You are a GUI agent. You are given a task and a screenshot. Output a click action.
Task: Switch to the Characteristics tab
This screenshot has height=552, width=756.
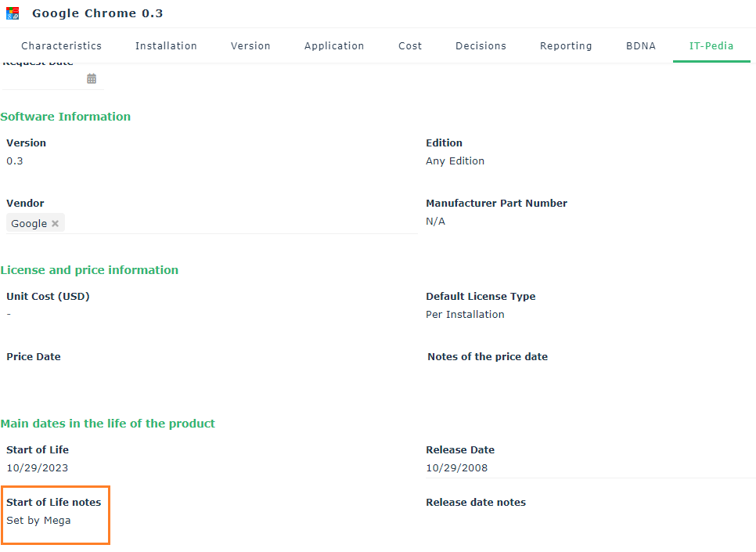coord(61,46)
